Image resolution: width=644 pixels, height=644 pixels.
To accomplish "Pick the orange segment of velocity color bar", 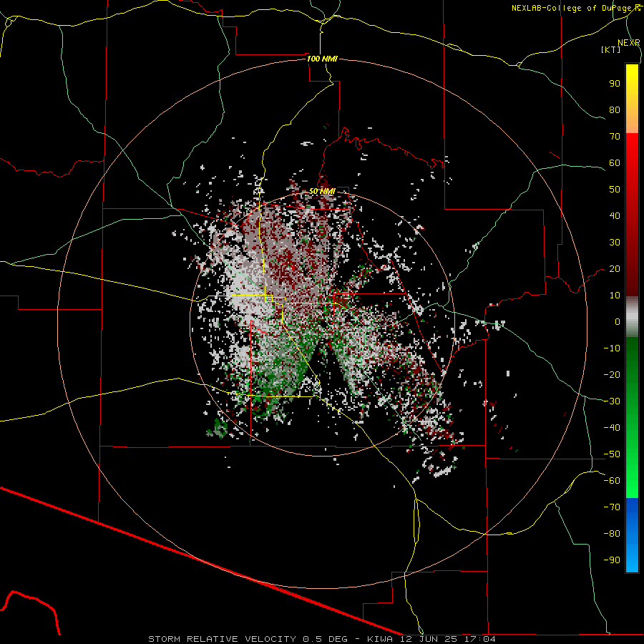I will (x=632, y=121).
